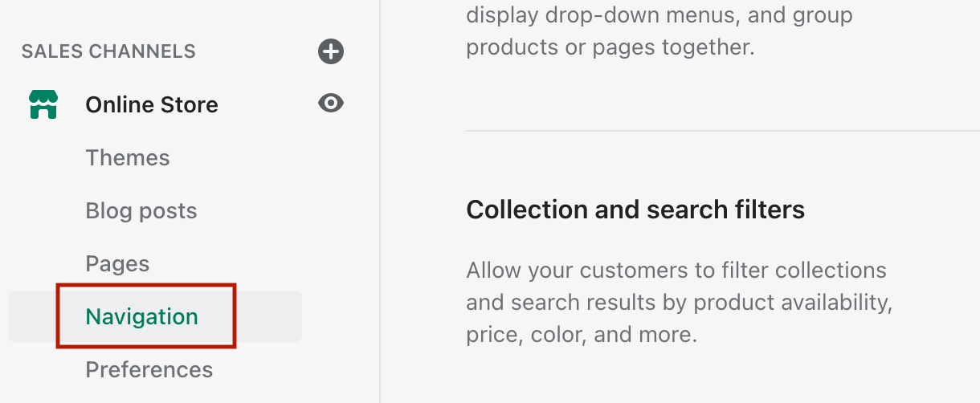Open Themes under Online Store

coord(128,157)
